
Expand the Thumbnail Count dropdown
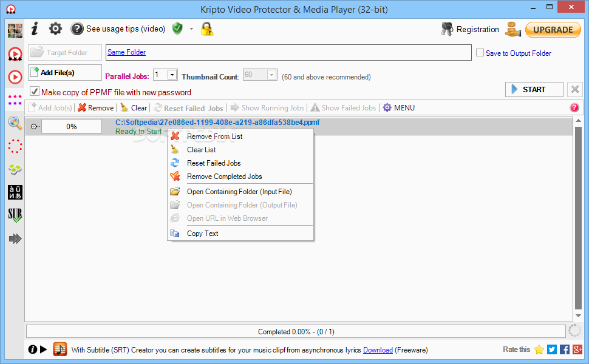pos(272,75)
